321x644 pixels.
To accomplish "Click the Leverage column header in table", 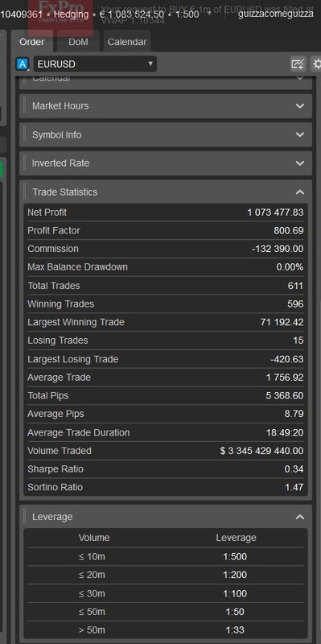I will point(236,538).
